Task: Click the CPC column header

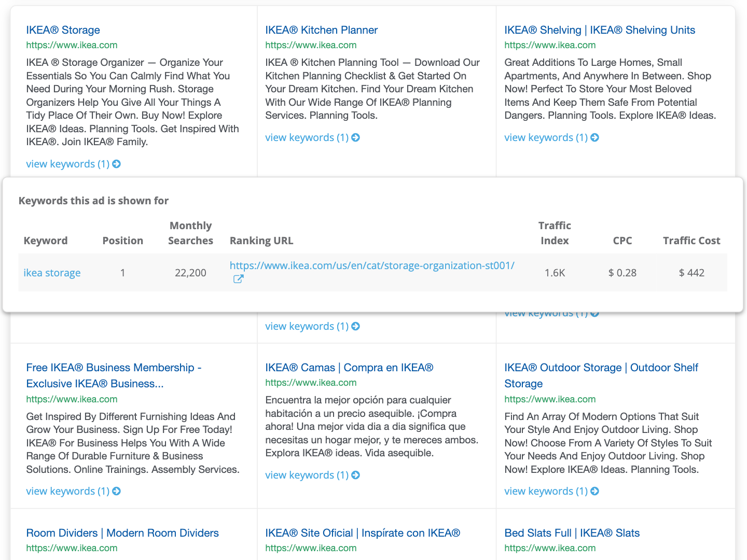Action: (x=622, y=241)
